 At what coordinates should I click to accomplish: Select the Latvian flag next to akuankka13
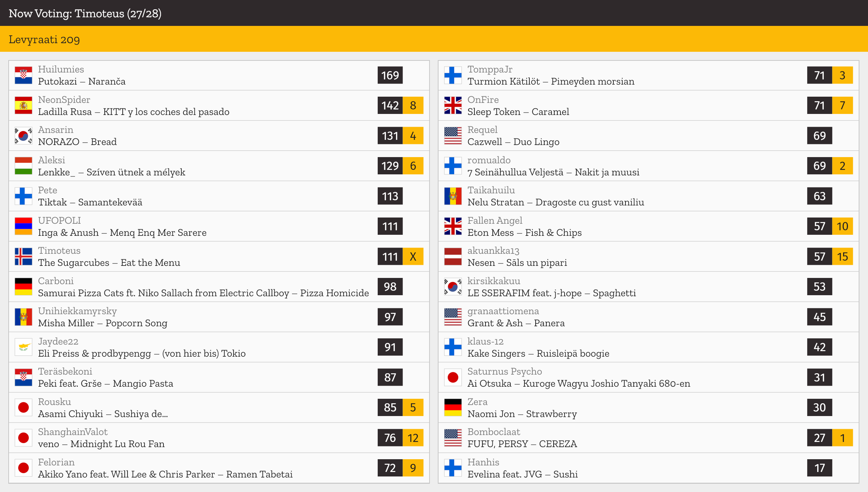[x=453, y=257]
